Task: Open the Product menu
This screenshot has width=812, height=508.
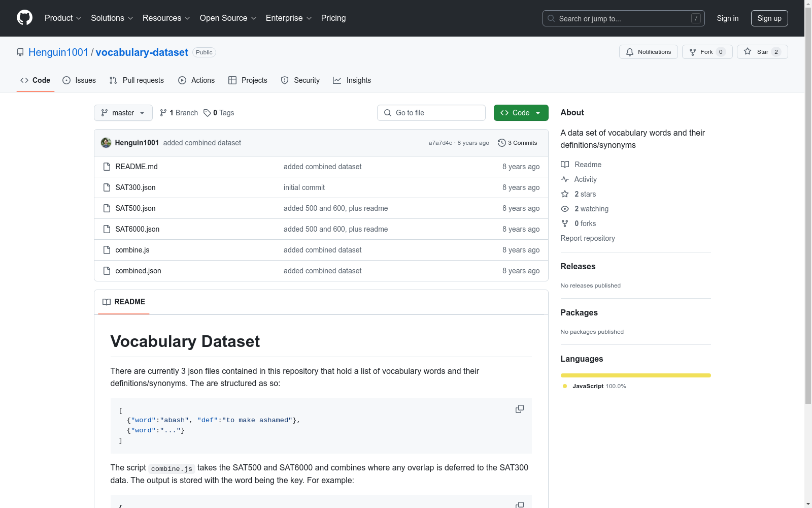Action: tap(63, 18)
